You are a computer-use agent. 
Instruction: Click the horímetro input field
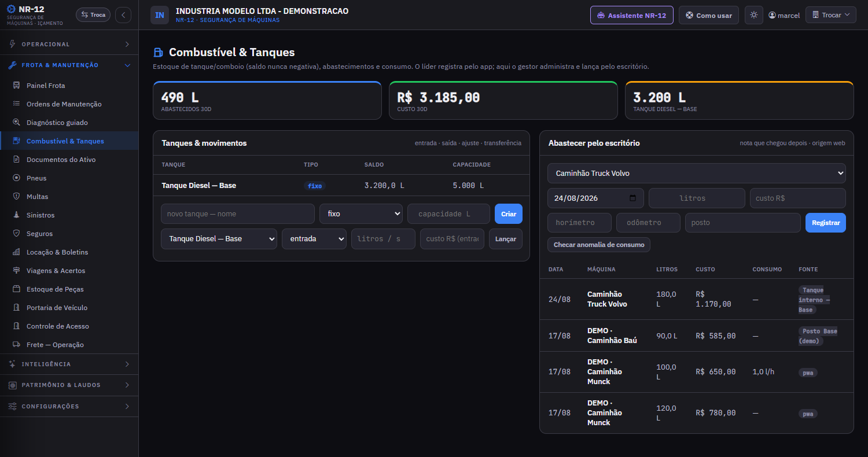pyautogui.click(x=579, y=223)
